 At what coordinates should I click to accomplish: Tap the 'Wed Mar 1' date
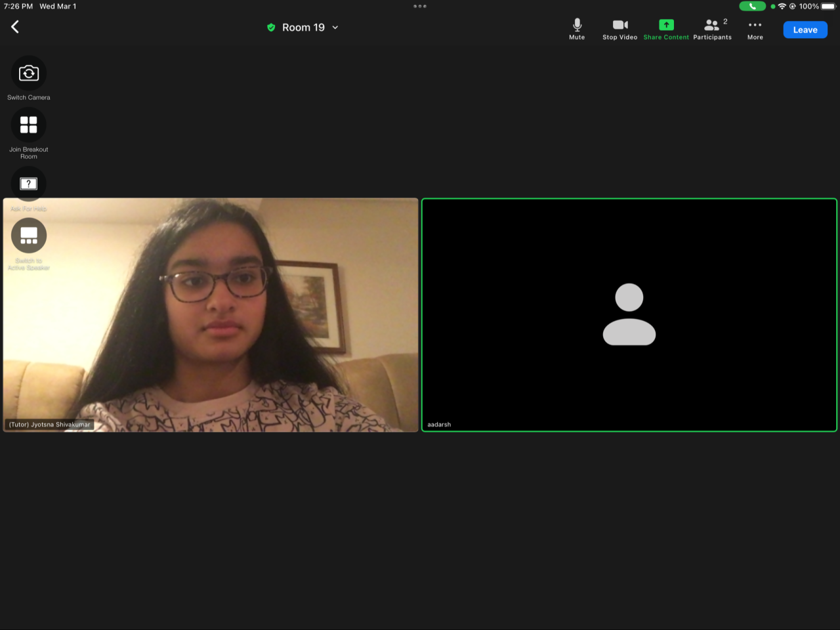point(58,7)
